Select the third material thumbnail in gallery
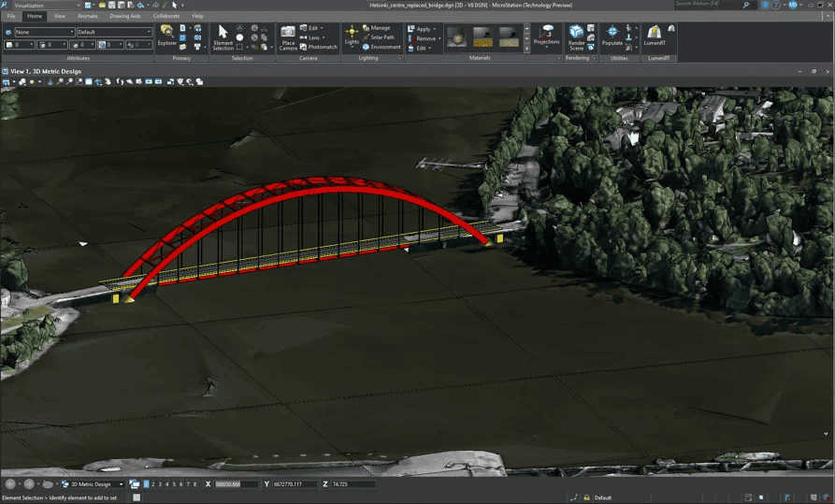 pos(509,37)
